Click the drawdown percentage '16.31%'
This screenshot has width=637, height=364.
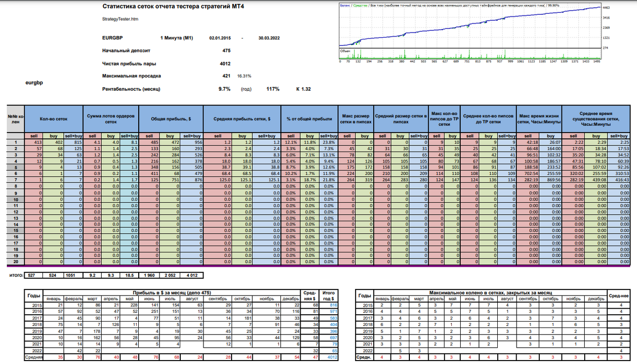pos(244,76)
